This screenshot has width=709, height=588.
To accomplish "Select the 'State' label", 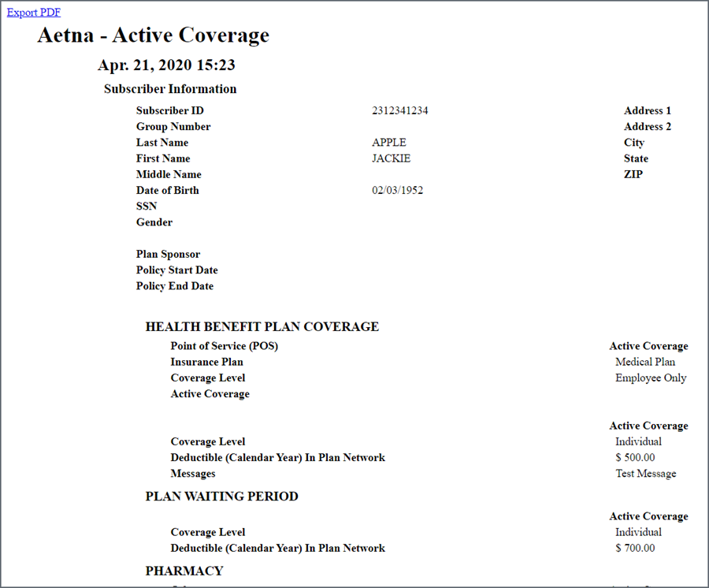I will click(637, 158).
